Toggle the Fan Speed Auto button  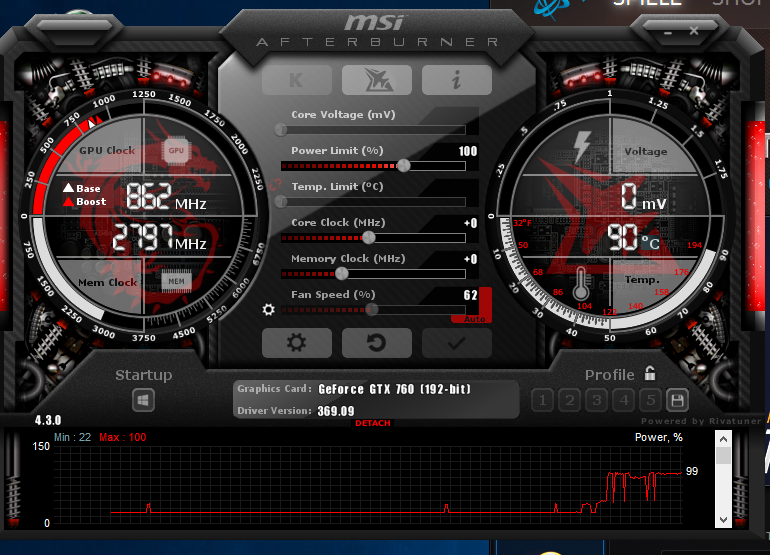point(474,319)
